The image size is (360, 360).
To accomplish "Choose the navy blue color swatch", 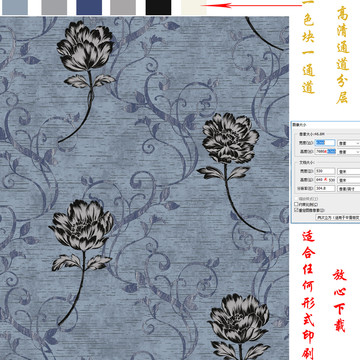I will [x=89, y=7].
